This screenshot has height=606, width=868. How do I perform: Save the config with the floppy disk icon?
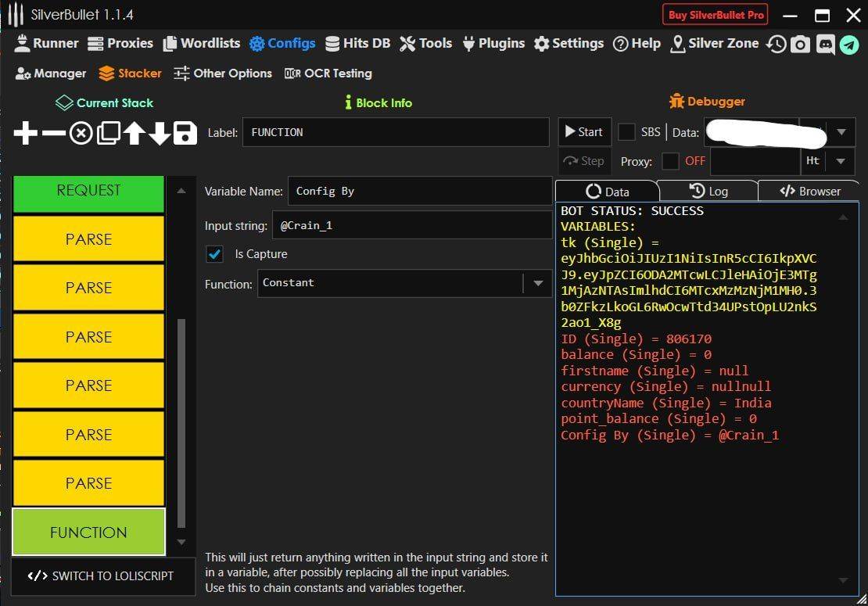click(x=185, y=134)
